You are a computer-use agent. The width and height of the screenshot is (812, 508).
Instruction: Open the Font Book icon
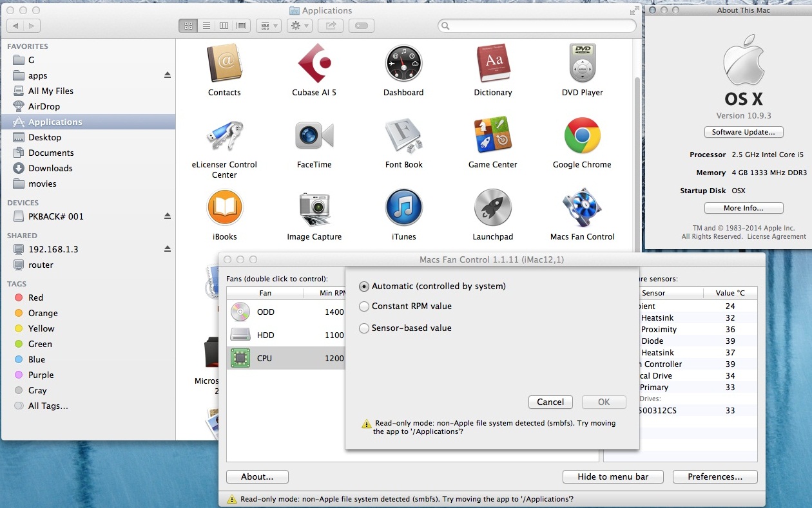click(403, 135)
